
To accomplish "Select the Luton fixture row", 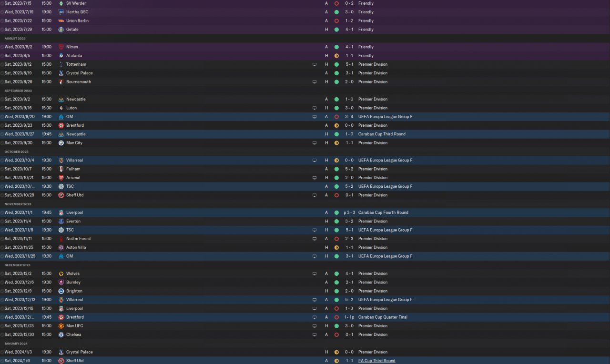I will point(305,108).
